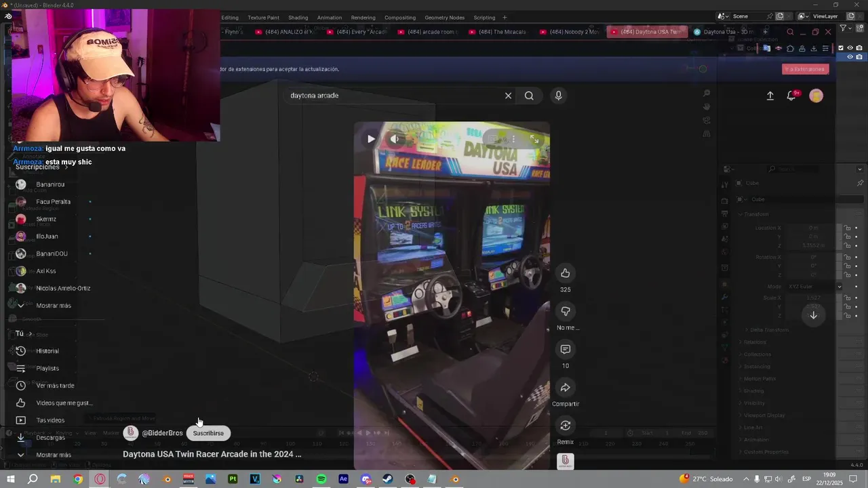The height and width of the screenshot is (488, 868).
Task: Click the dislike thumbs-down icon
Action: [x=565, y=311]
